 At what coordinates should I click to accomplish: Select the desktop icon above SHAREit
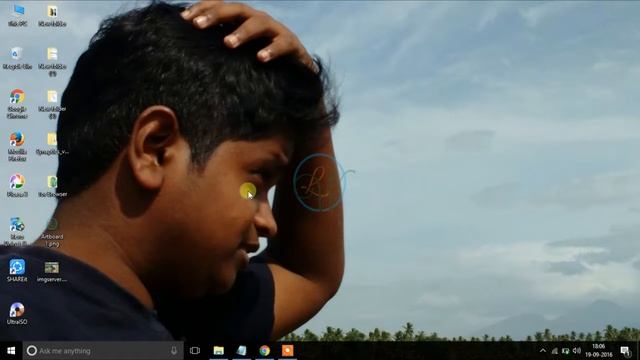pos(17,231)
